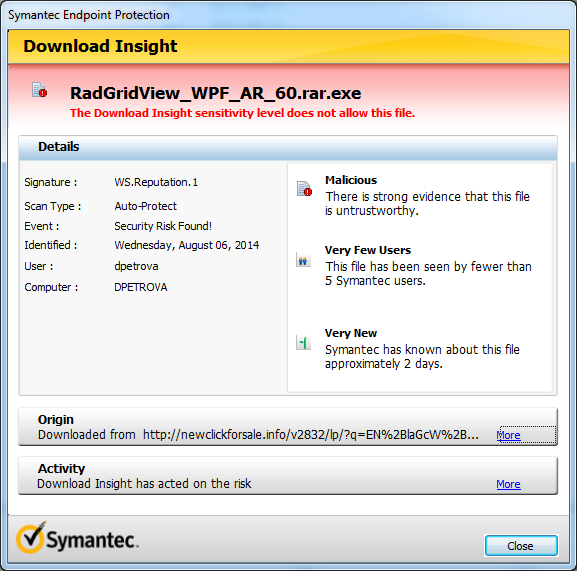
Task: Click the Malicious file status icon
Action: pyautogui.click(x=304, y=189)
